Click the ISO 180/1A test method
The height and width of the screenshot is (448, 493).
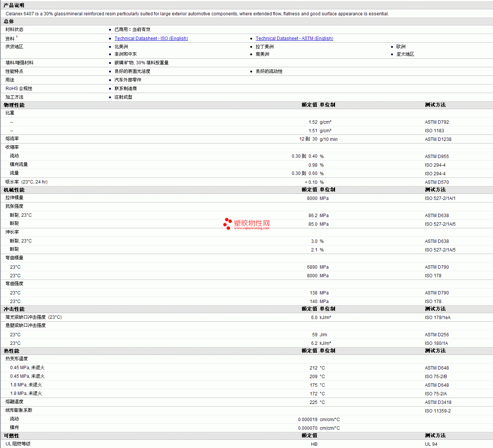[437, 343]
